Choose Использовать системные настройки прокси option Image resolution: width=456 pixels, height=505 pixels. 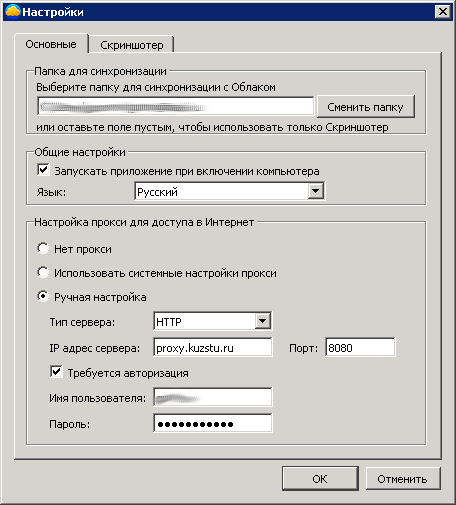tap(43, 273)
